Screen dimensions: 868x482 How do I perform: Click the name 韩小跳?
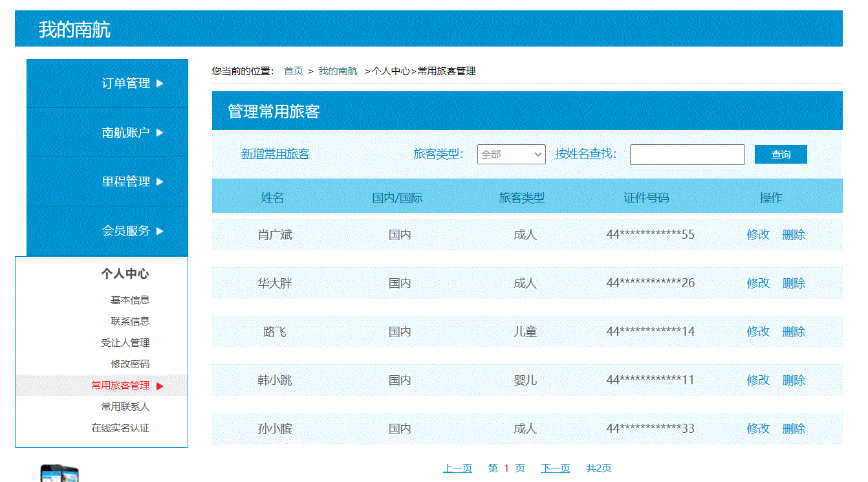pos(275,380)
